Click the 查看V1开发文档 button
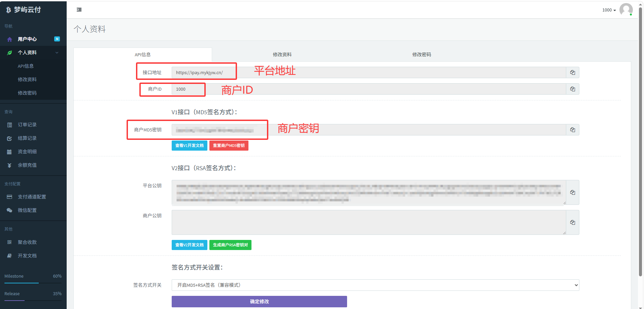 (x=190, y=146)
